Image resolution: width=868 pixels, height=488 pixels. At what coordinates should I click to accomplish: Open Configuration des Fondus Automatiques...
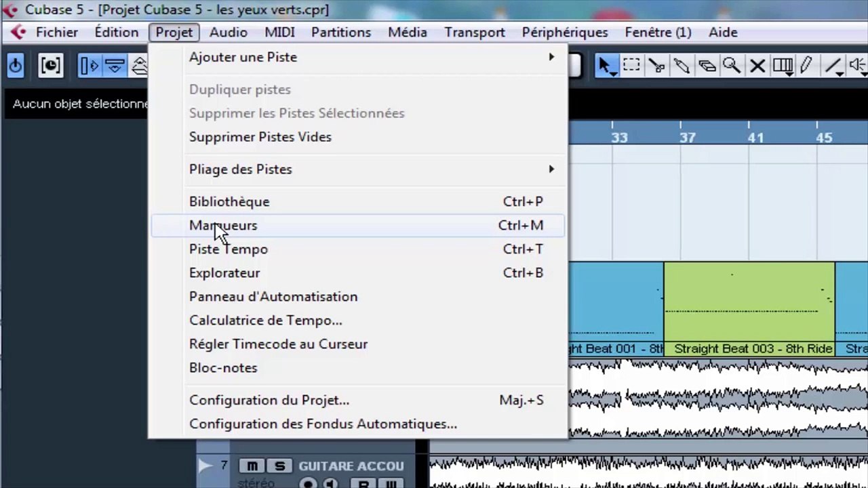pyautogui.click(x=357, y=424)
